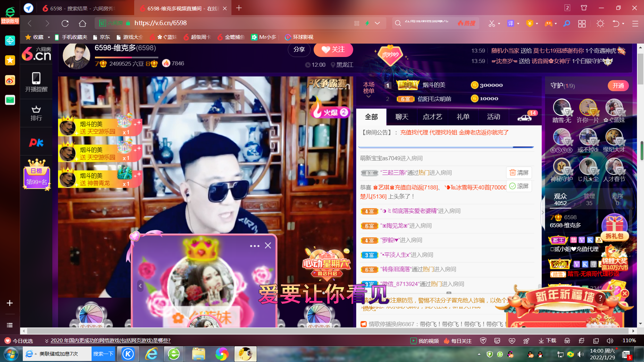
Task: Open the address bar dropdown chevron
Action: [377, 23]
